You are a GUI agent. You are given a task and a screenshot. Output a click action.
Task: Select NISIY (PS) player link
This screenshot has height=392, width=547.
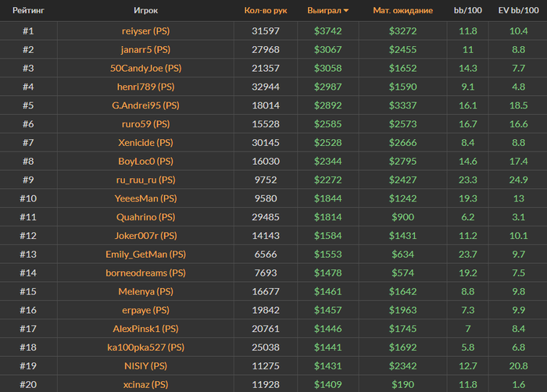[146, 366]
